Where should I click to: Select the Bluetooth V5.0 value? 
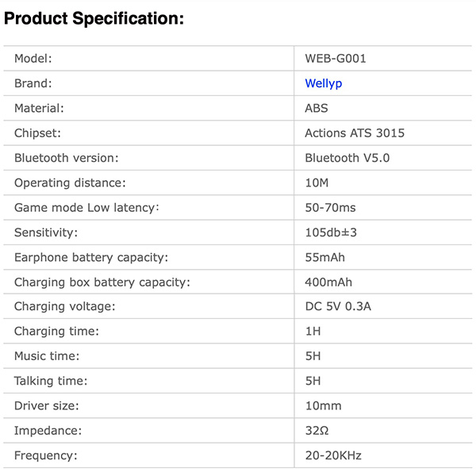(347, 158)
